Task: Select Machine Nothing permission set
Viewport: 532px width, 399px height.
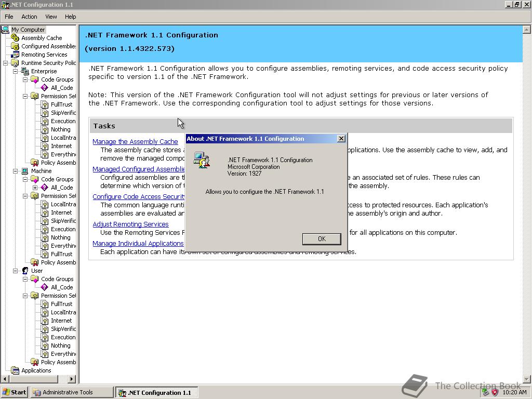Action: (x=61, y=237)
